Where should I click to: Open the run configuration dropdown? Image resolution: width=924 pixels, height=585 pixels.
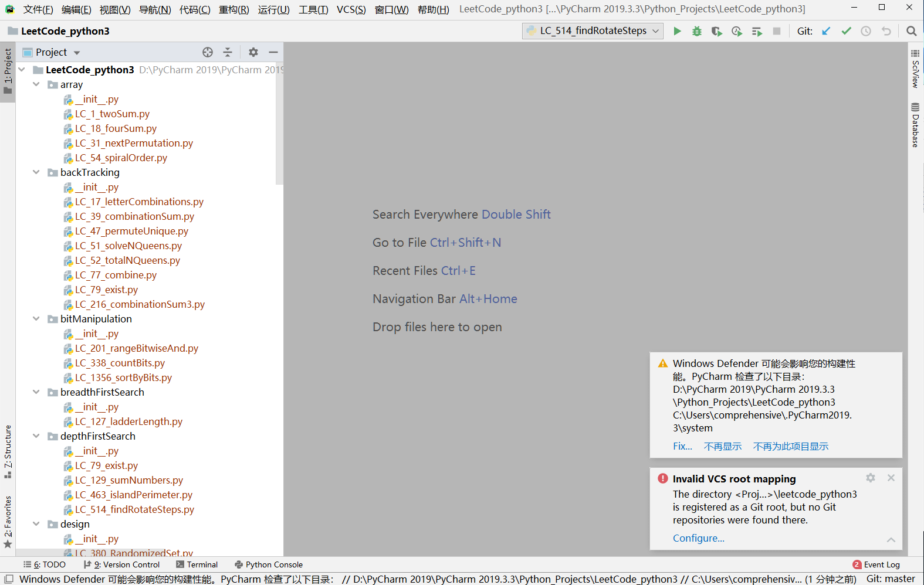pos(593,31)
